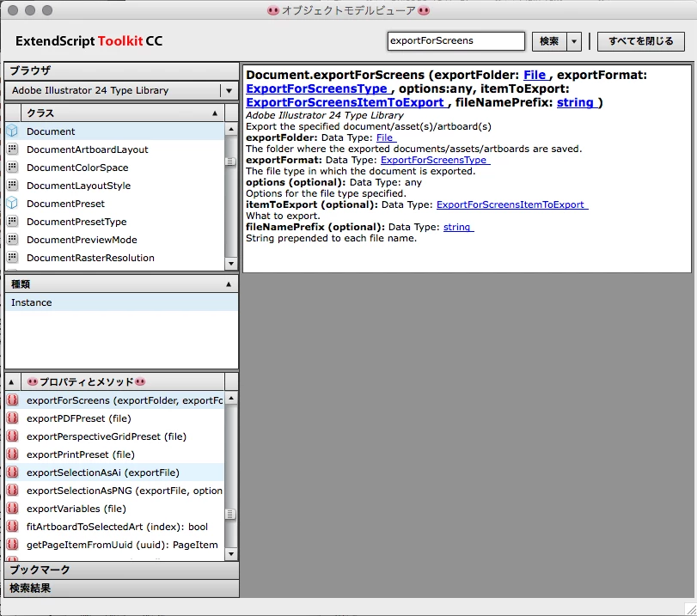Click the DocumentColorSpace enum icon

coord(12,168)
